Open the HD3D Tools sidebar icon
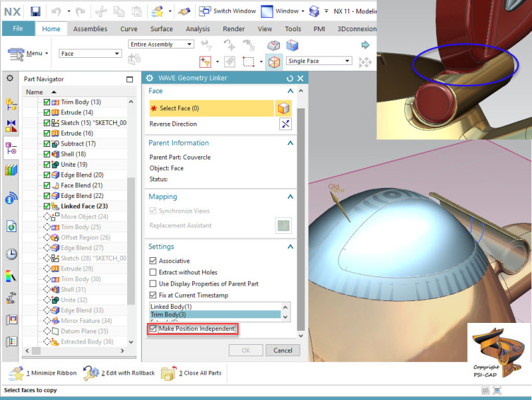 click(11, 198)
